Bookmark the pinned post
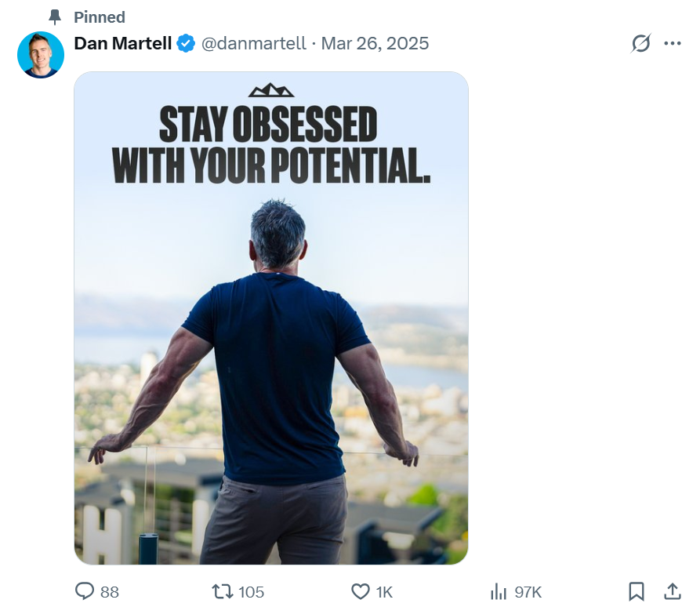Viewport: 700px width, 614px height. pos(637,592)
